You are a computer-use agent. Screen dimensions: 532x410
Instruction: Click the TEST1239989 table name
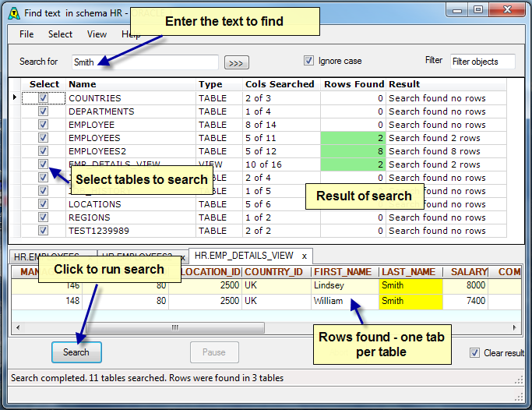(99, 231)
